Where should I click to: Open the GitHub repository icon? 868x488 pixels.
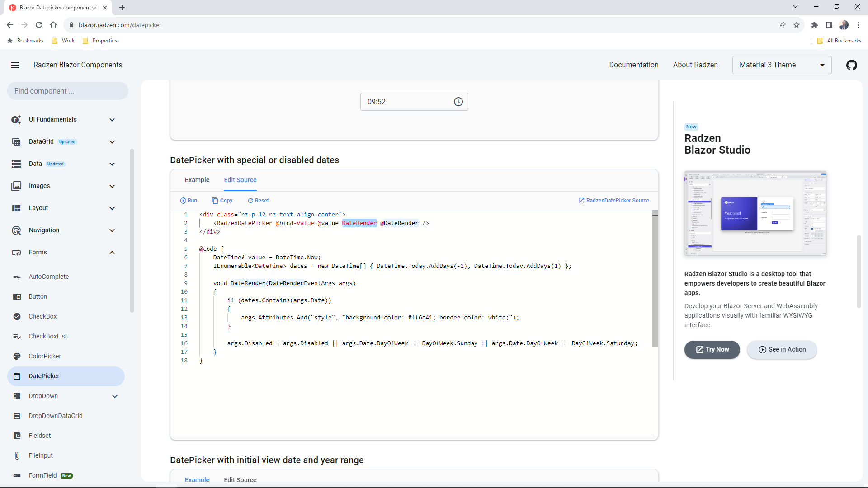(x=851, y=65)
